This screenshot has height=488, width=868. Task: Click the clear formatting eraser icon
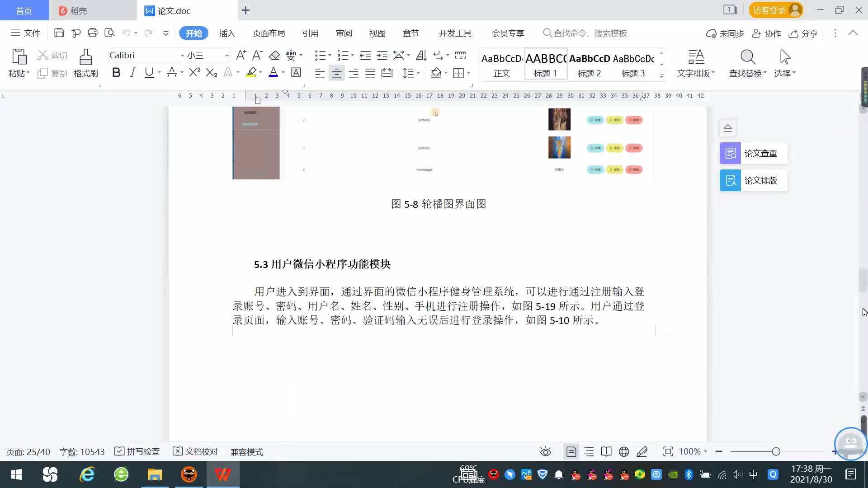click(x=274, y=55)
